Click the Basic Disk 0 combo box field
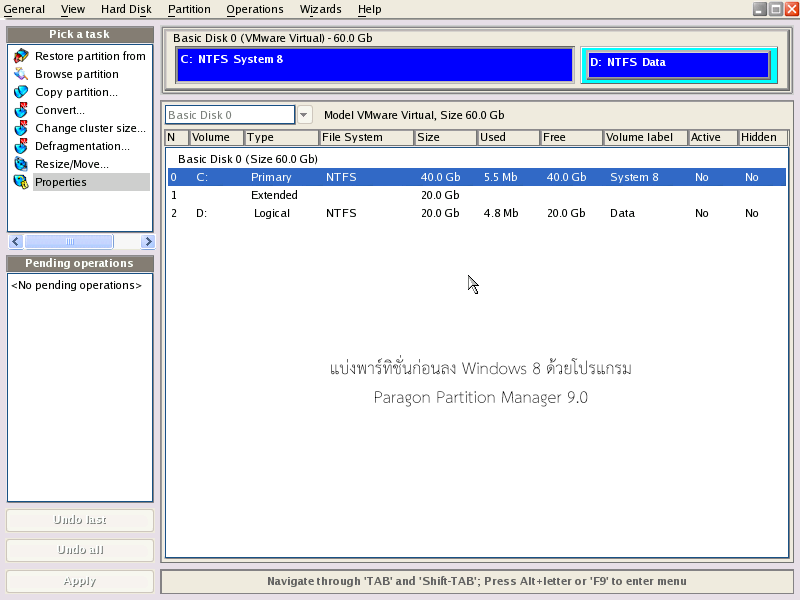 (x=230, y=115)
